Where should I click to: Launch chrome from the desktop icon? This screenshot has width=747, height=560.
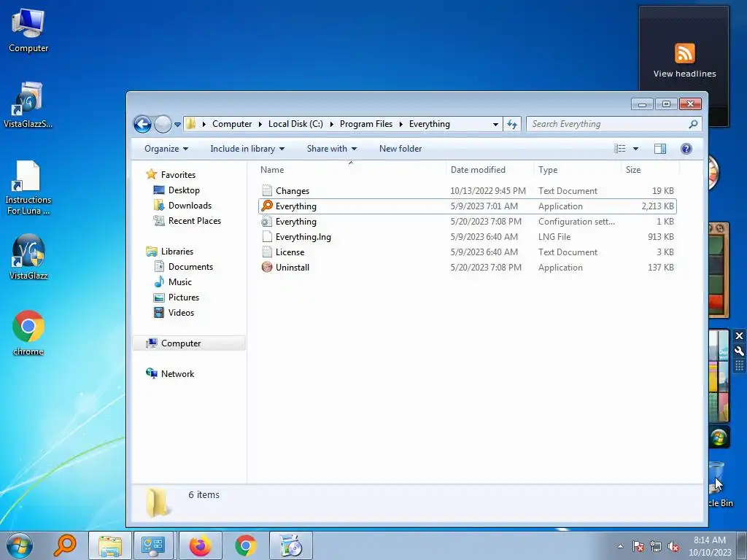pyautogui.click(x=28, y=333)
